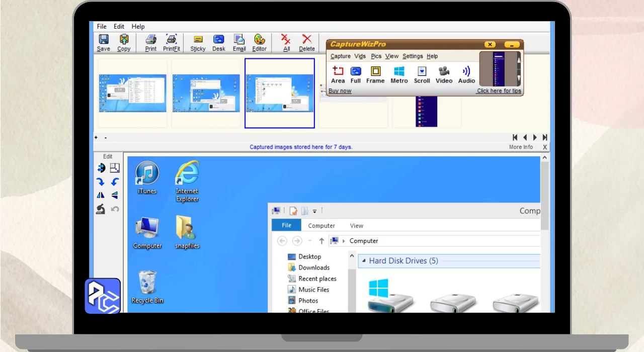Open the Editor tool

click(260, 43)
